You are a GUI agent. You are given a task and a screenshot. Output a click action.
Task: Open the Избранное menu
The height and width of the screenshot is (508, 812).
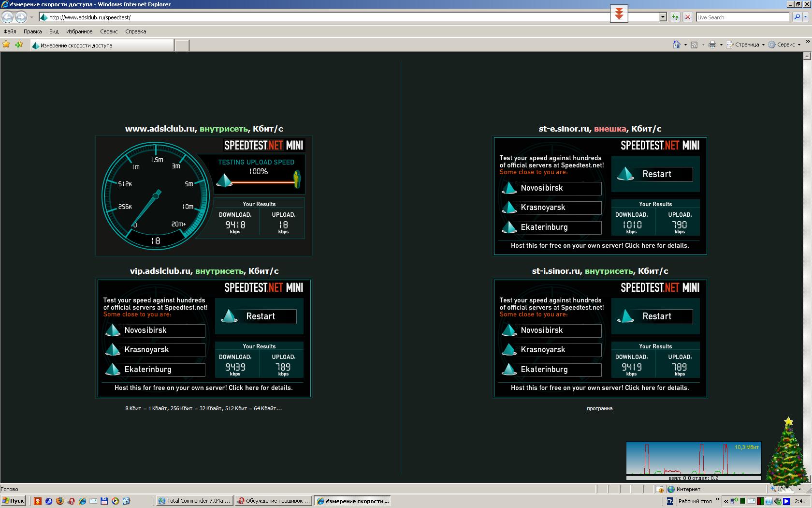tap(79, 31)
